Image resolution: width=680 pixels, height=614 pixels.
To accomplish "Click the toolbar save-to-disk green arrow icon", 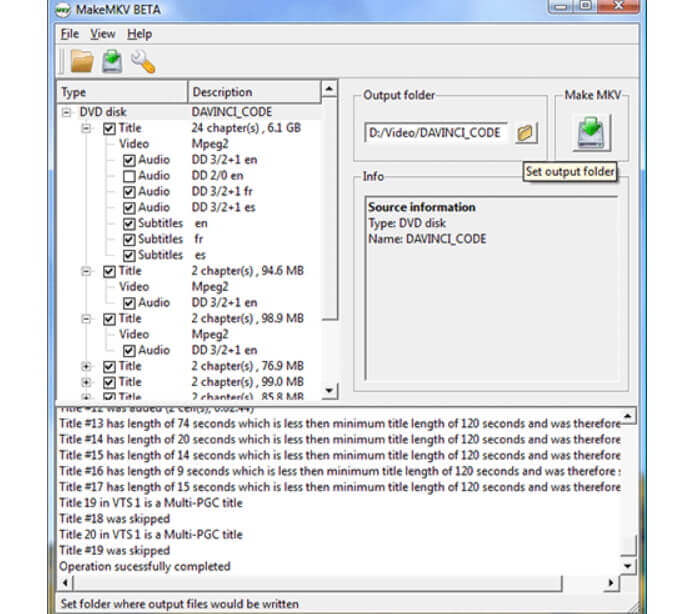I will [x=112, y=61].
